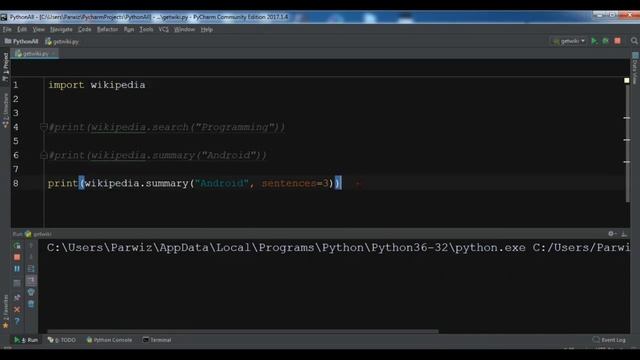Viewport: 640px width, 360px height.
Task: Click the Dump Threads icon in Run panel
Action: pyautogui.click(x=17, y=283)
